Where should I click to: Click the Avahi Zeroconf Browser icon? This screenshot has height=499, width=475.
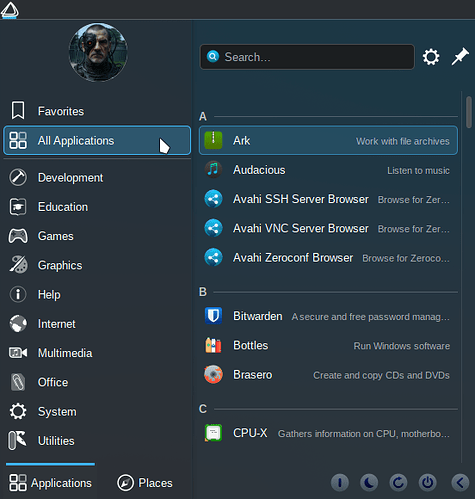pos(213,257)
